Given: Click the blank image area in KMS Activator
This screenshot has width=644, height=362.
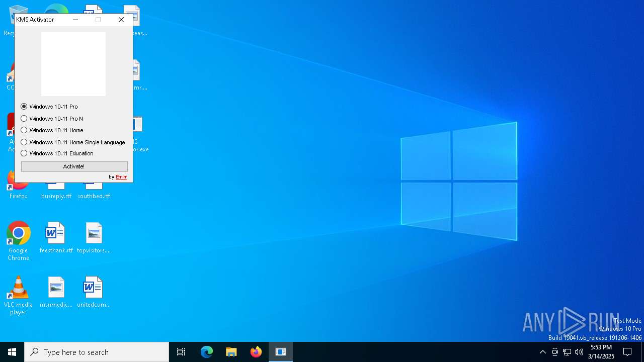Looking at the screenshot, I should point(73,64).
